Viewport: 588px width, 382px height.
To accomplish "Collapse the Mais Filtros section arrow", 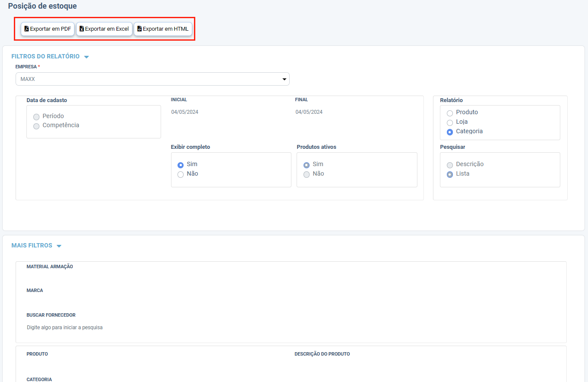I will [x=59, y=246].
